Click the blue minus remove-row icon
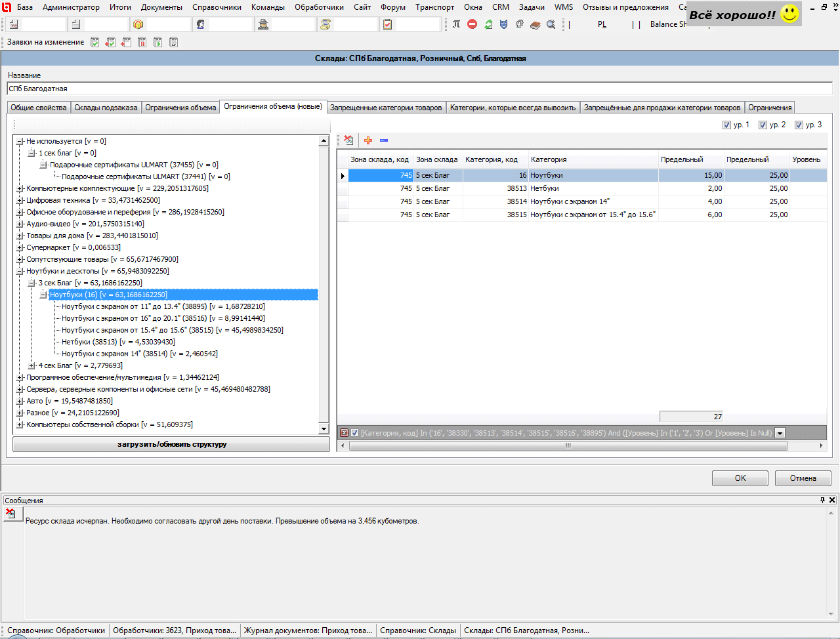Image resolution: width=840 pixels, height=639 pixels. coord(384,140)
